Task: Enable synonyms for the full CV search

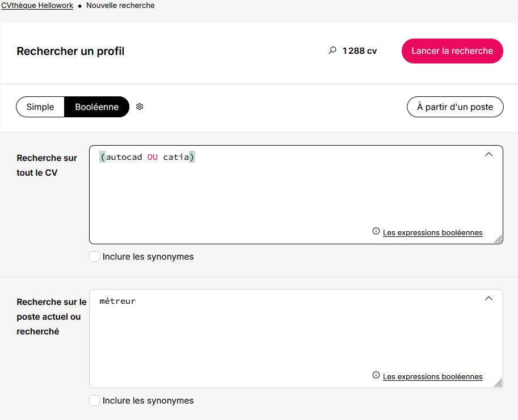Action: coord(95,256)
